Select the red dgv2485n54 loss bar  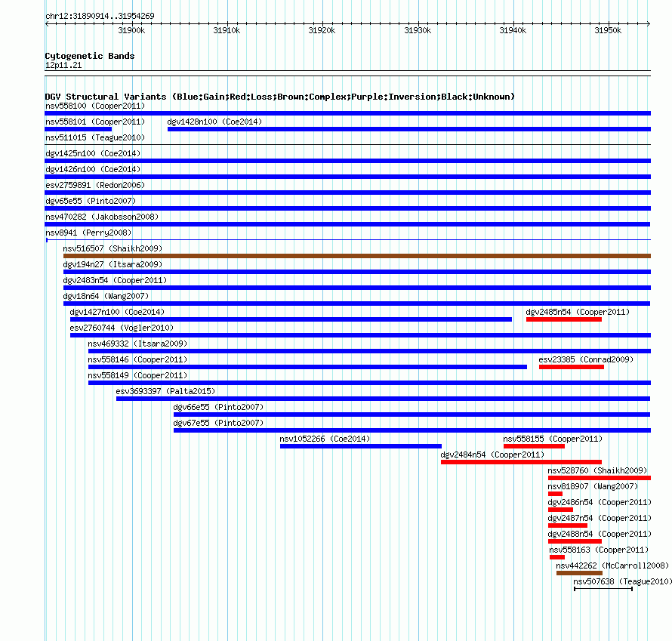[564, 319]
